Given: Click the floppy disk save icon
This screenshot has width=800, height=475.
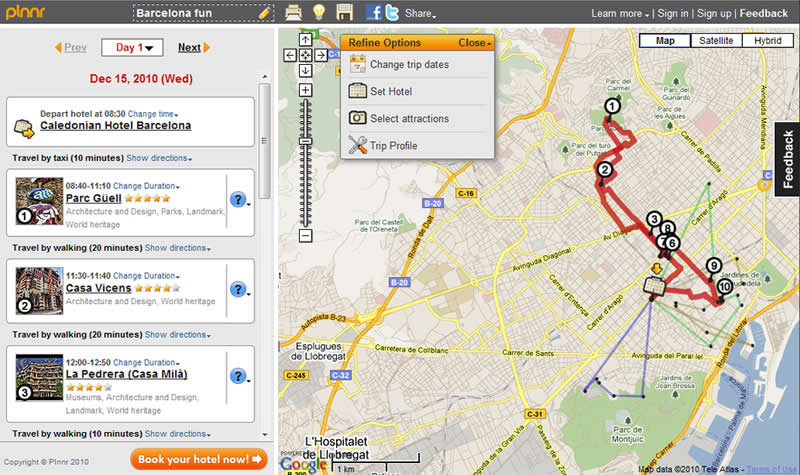Looking at the screenshot, I should [x=344, y=12].
